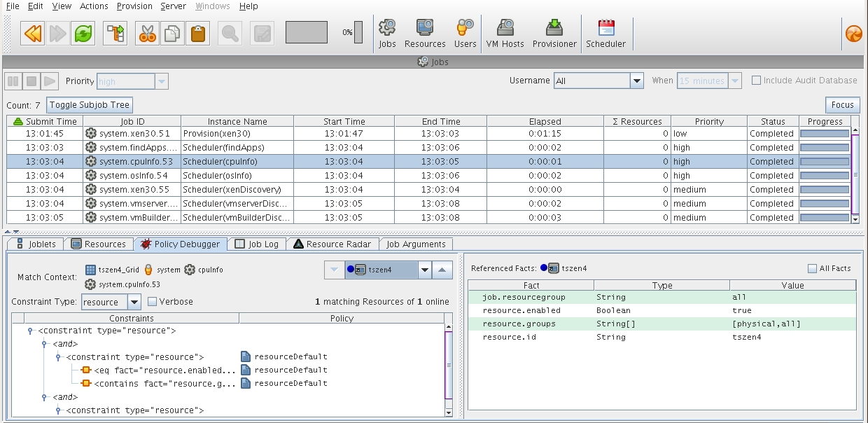The image size is (868, 423).
Task: Open the Username dropdown
Action: [636, 81]
